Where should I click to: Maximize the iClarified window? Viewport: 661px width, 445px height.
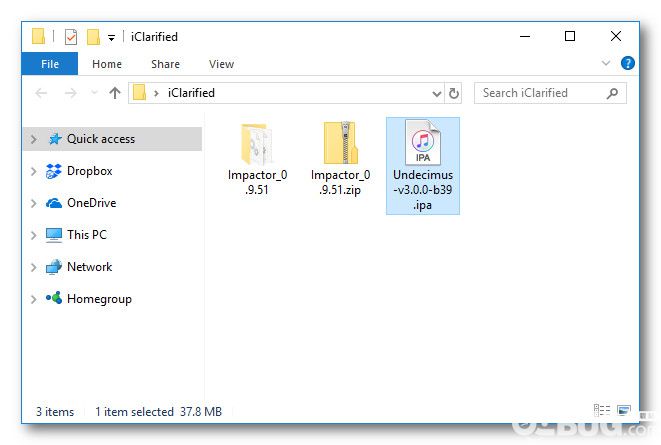pos(570,36)
